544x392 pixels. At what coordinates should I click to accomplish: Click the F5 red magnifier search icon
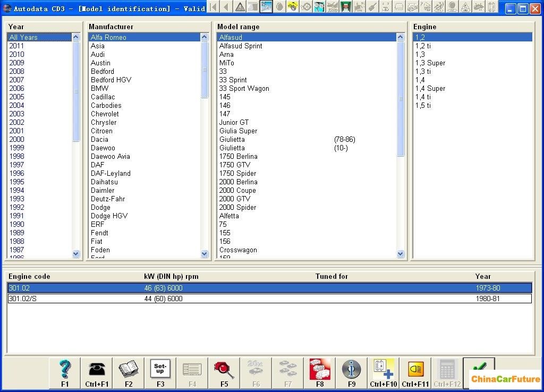(224, 373)
